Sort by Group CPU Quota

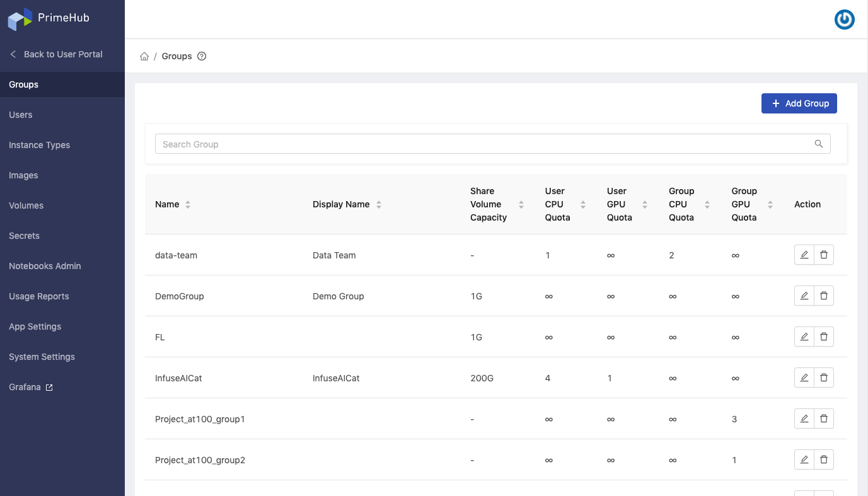pos(707,204)
